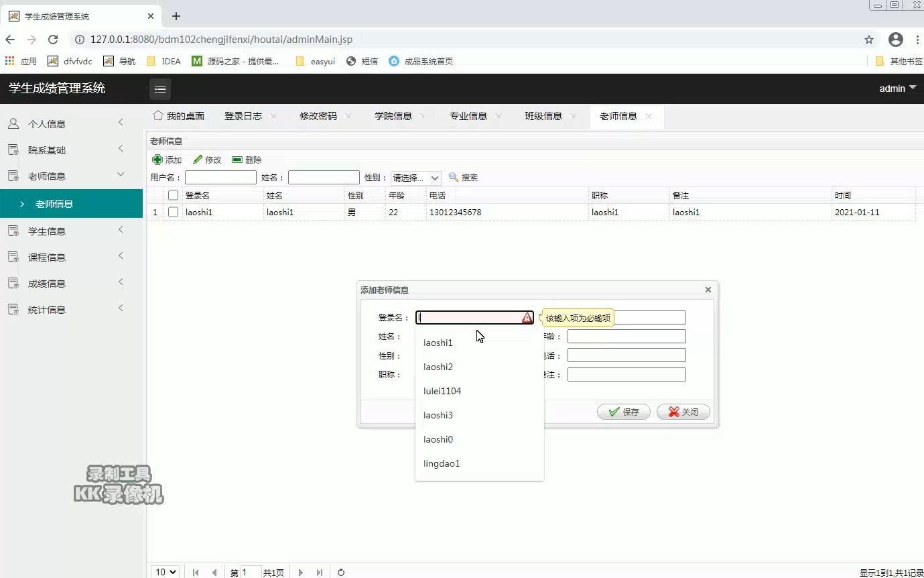
Task: Expand the 院系基础 sidebar menu
Action: pyautogui.click(x=71, y=150)
